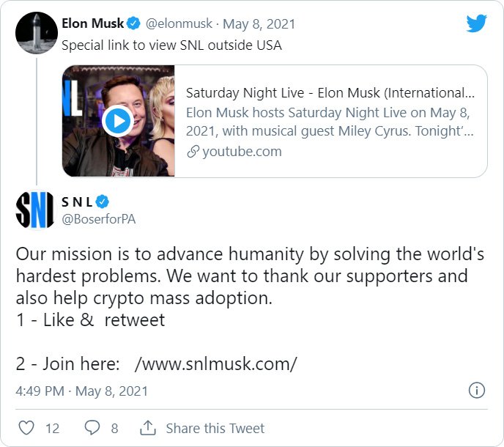Play the Saturday Night Live video
Viewport: 504px width, 447px height.
pyautogui.click(x=117, y=121)
